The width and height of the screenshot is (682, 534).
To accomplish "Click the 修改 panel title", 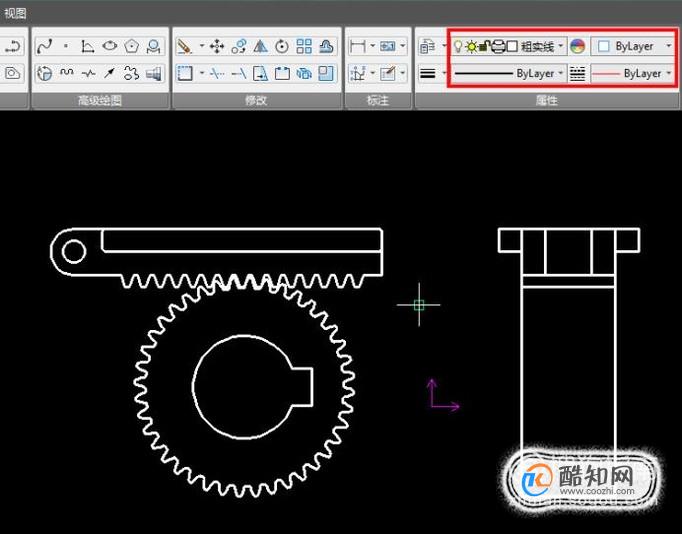I will click(256, 101).
